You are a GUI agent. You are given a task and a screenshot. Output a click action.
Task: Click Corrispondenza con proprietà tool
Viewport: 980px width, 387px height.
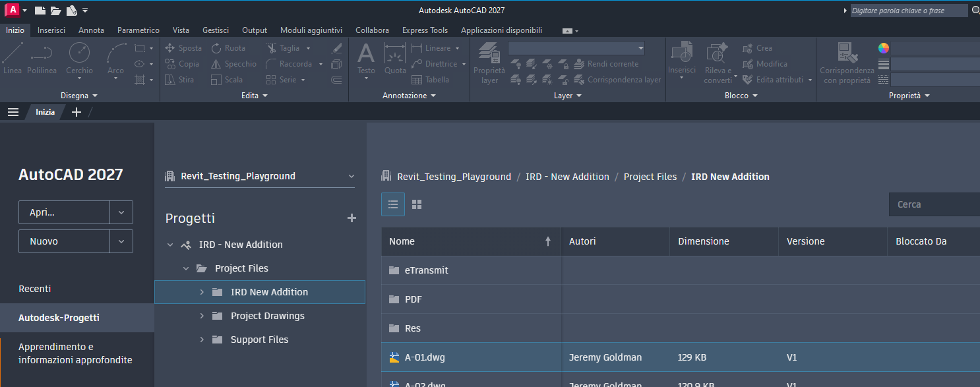coord(847,63)
